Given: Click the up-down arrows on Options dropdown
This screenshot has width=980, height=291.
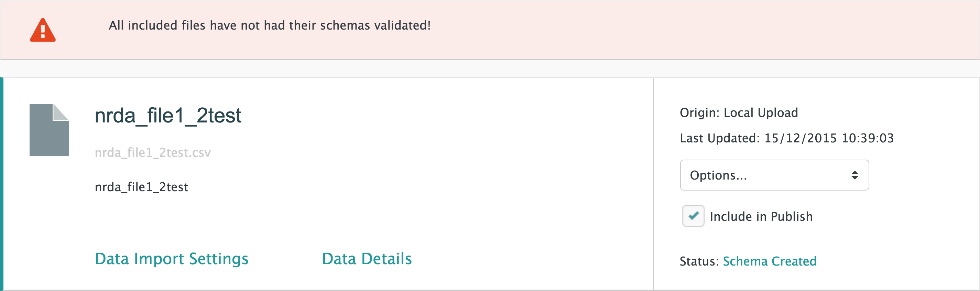Looking at the screenshot, I should [854, 175].
